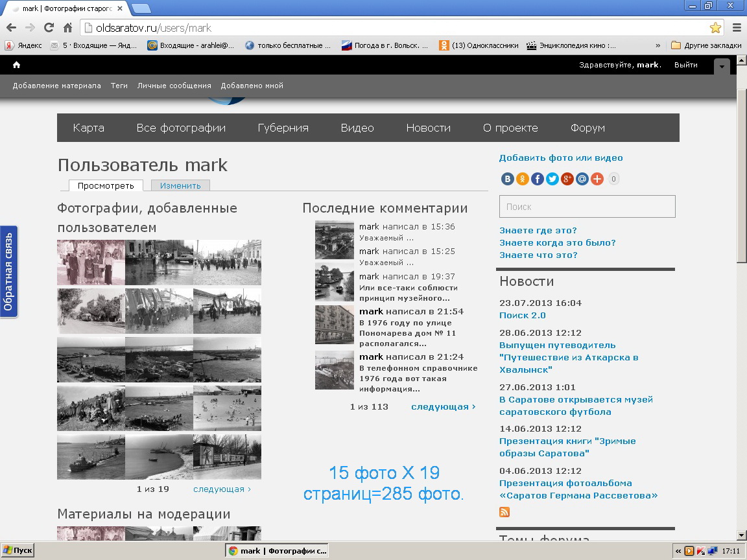Image resolution: width=747 pixels, height=560 pixels.
Task: Share via the Google Plus icon
Action: 567,179
